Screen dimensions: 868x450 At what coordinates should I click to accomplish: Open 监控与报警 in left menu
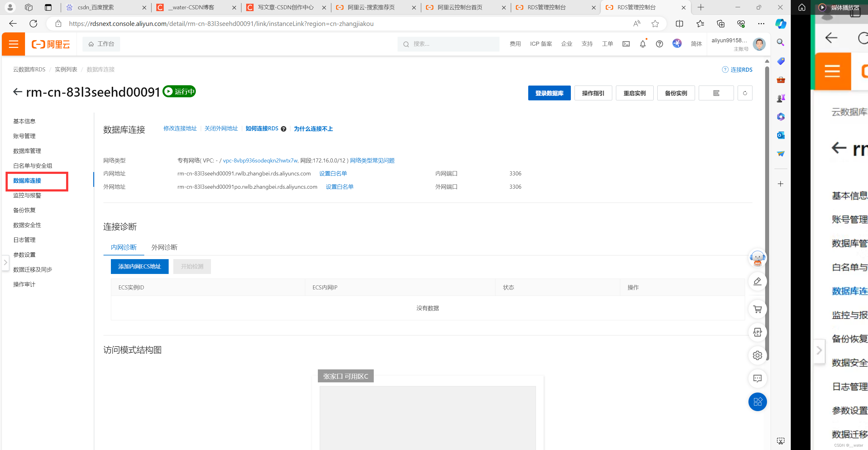click(x=27, y=196)
